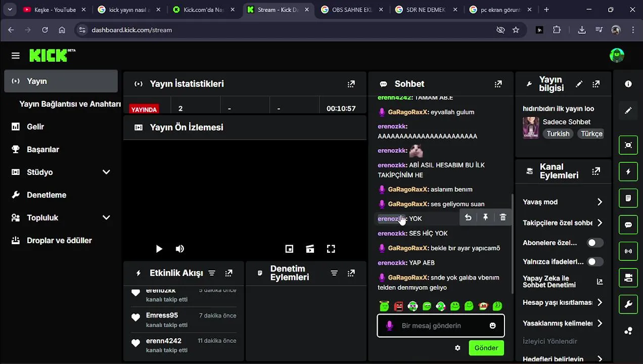Click the green profile avatar at top right
The image size is (643, 364).
[x=617, y=56]
